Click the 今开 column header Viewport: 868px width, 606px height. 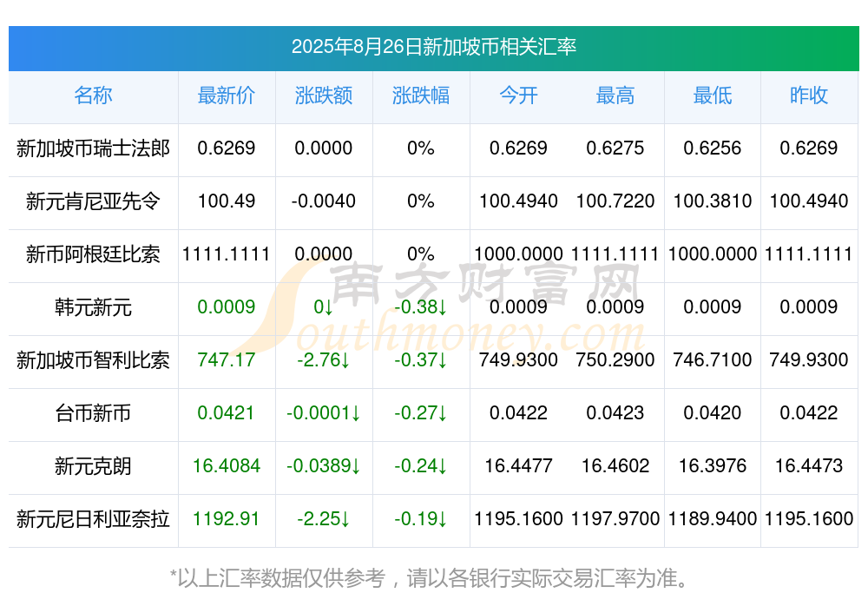518,96
